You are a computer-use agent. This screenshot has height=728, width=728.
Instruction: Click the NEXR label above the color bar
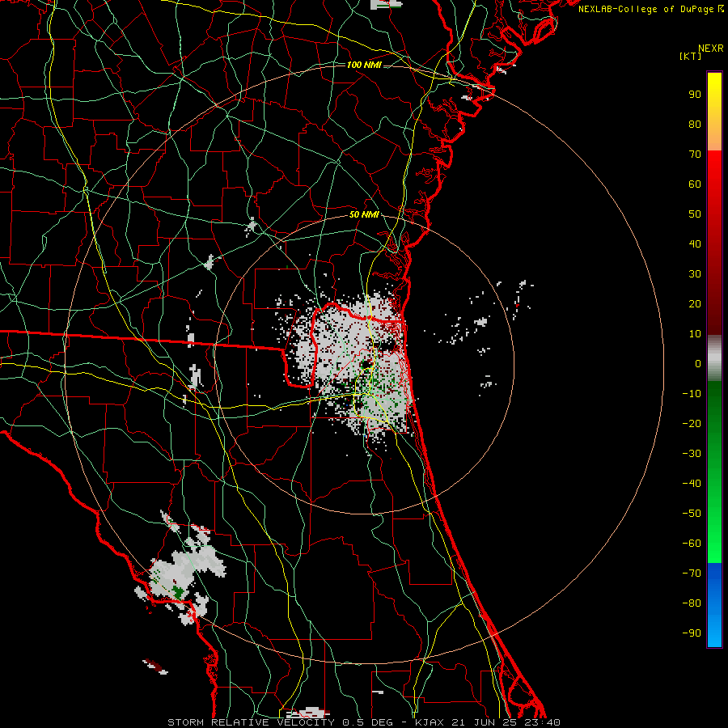point(710,49)
